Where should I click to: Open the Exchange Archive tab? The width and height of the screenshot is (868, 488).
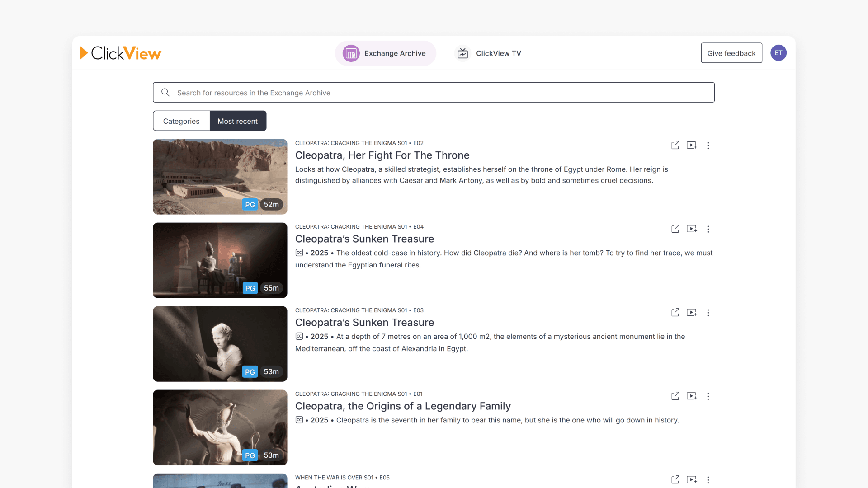(x=385, y=53)
